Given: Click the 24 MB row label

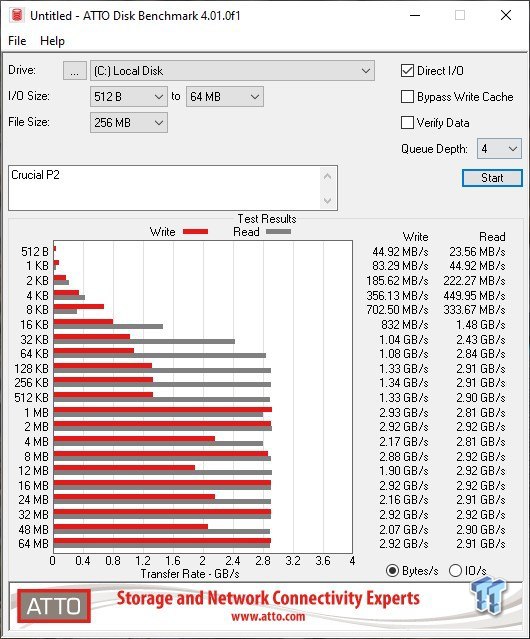Looking at the screenshot, I should click(33, 500).
